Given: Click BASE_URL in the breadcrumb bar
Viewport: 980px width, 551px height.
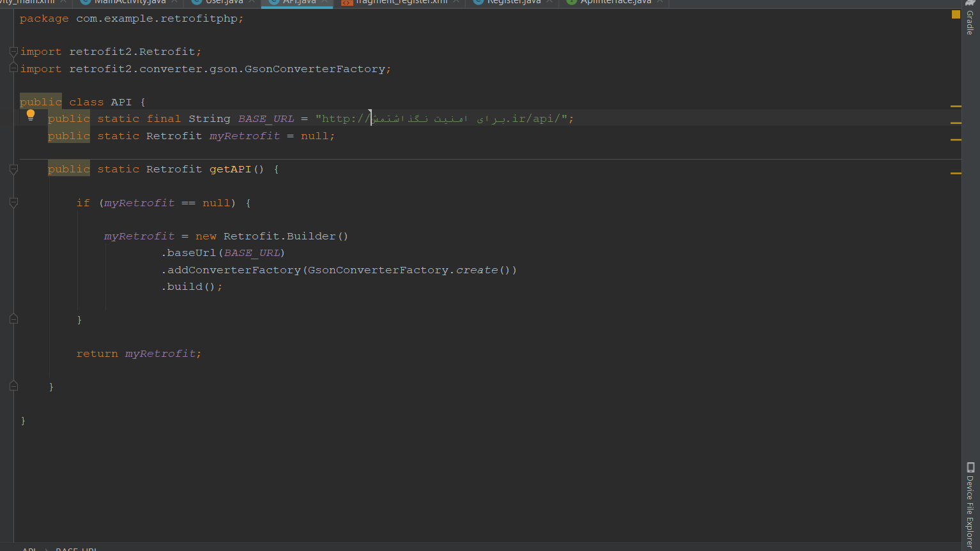Looking at the screenshot, I should click(x=76, y=548).
